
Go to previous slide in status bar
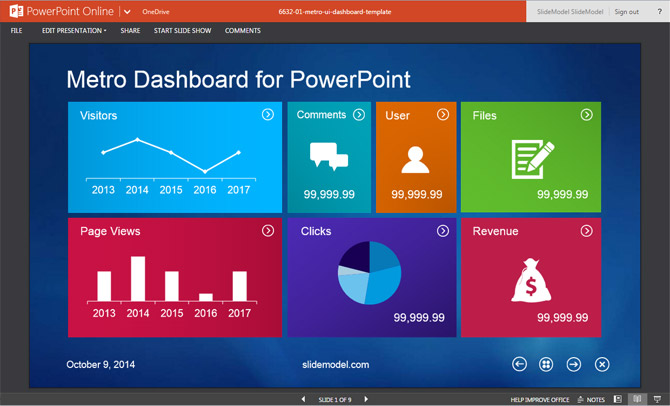[303, 399]
